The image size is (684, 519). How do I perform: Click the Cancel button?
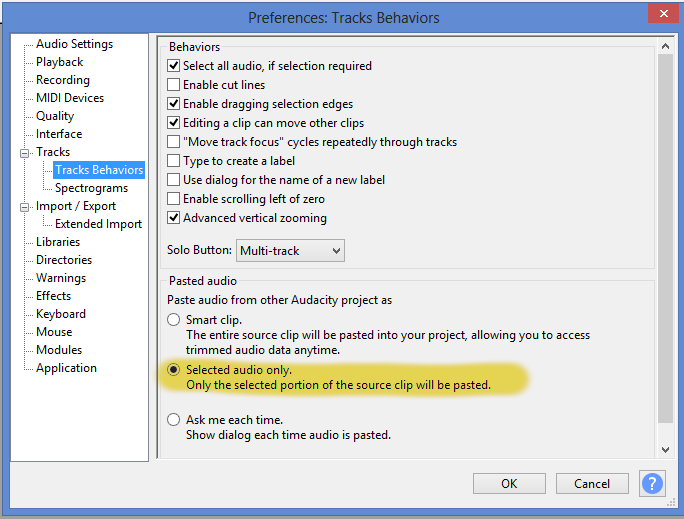(591, 484)
